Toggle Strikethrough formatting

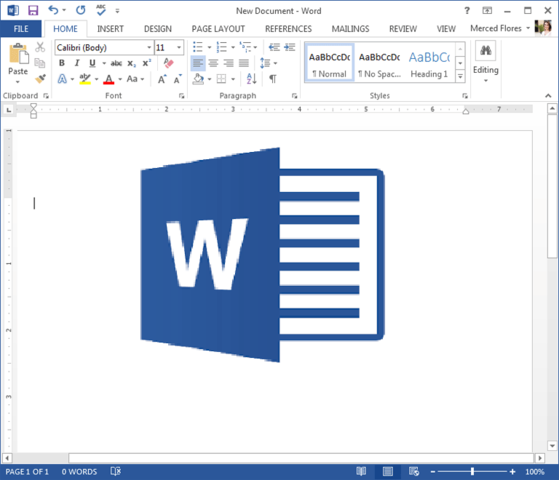pos(116,63)
